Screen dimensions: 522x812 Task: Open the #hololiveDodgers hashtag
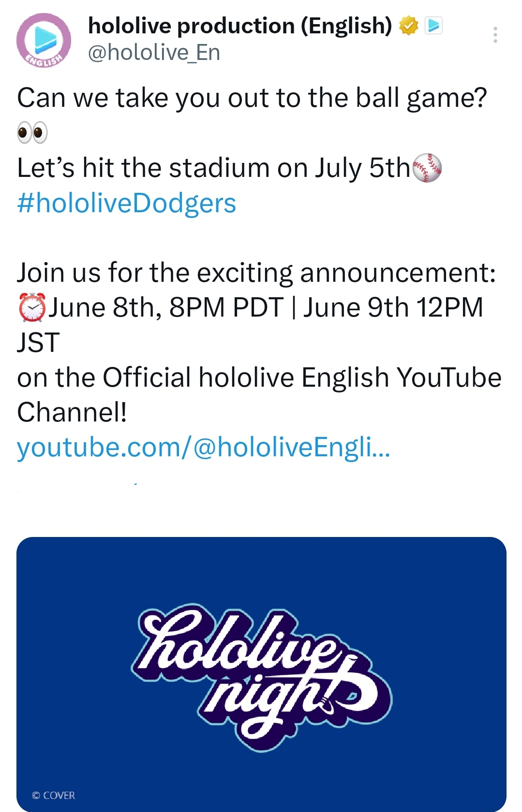126,203
